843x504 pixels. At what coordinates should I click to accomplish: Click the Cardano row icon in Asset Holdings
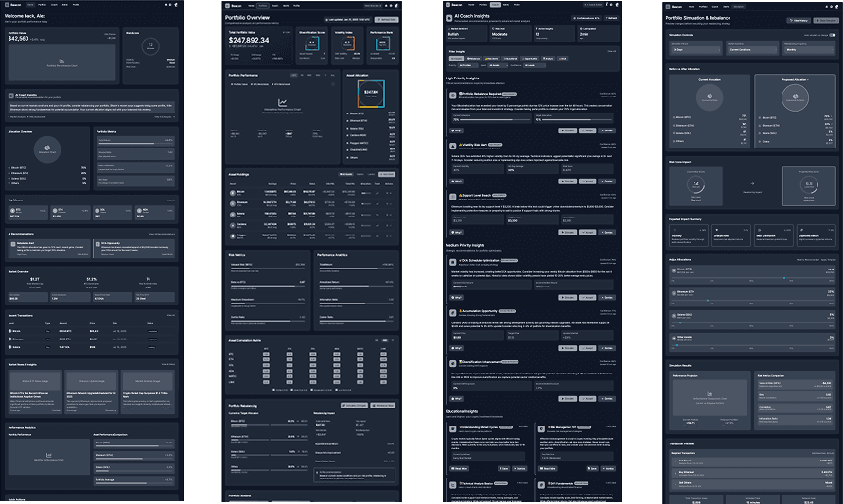tap(233, 225)
